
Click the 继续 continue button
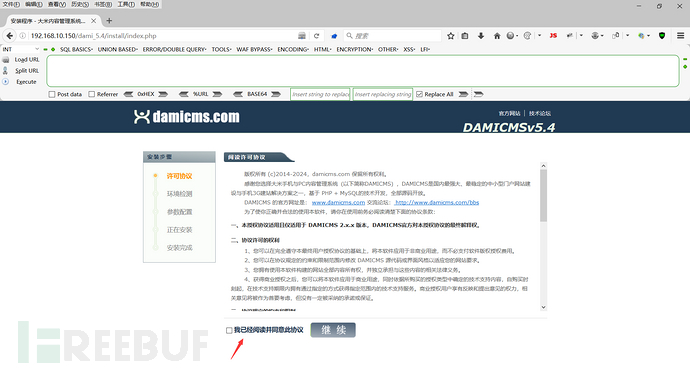tap(333, 330)
